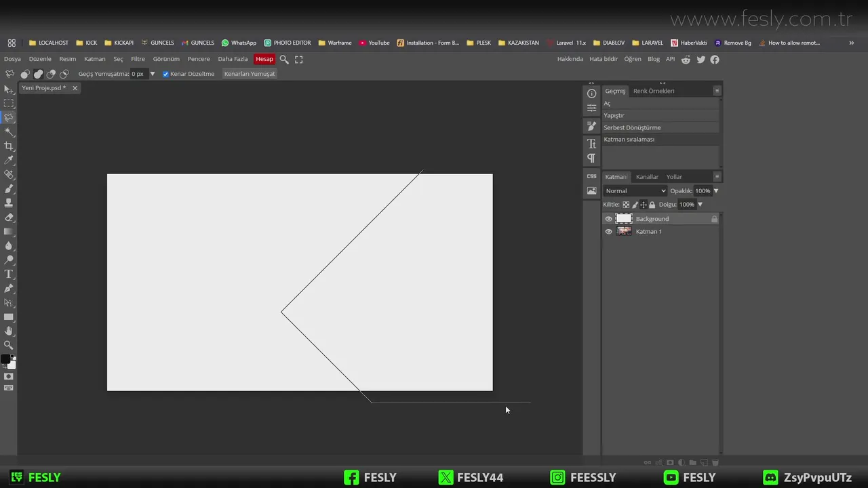This screenshot has height=488, width=868.
Task: Click the red Hesap button
Action: tap(264, 59)
